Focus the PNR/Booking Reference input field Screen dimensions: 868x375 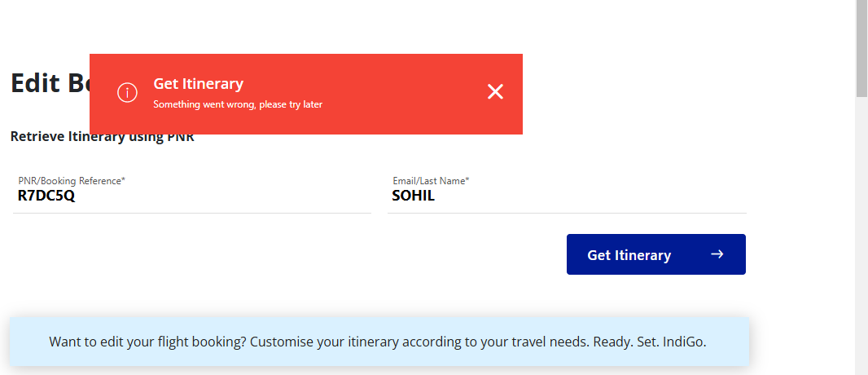pos(192,192)
